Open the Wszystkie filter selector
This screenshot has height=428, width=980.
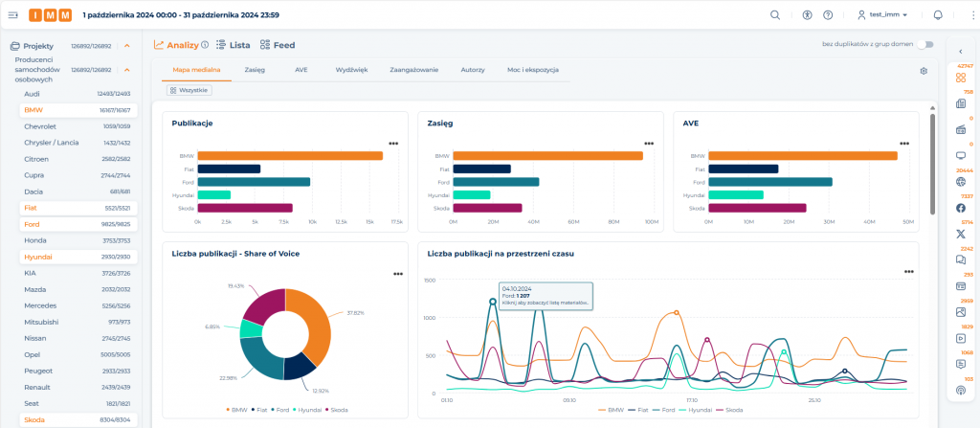click(189, 90)
